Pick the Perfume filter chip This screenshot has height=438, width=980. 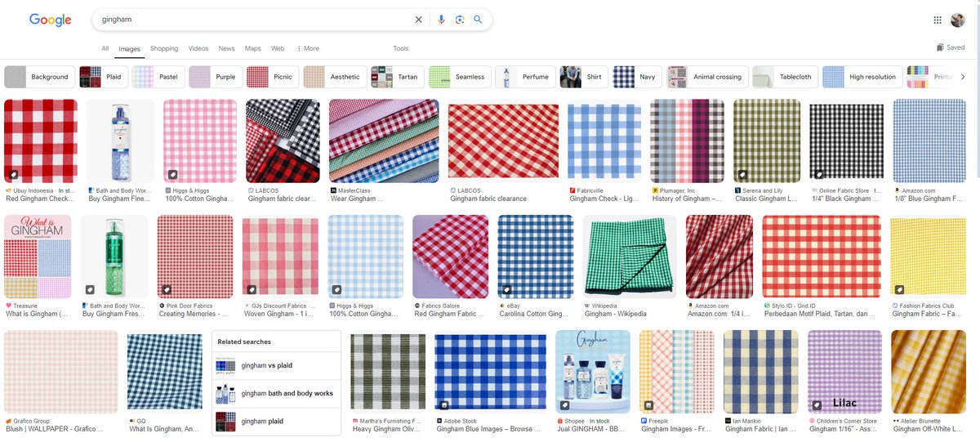tap(526, 77)
